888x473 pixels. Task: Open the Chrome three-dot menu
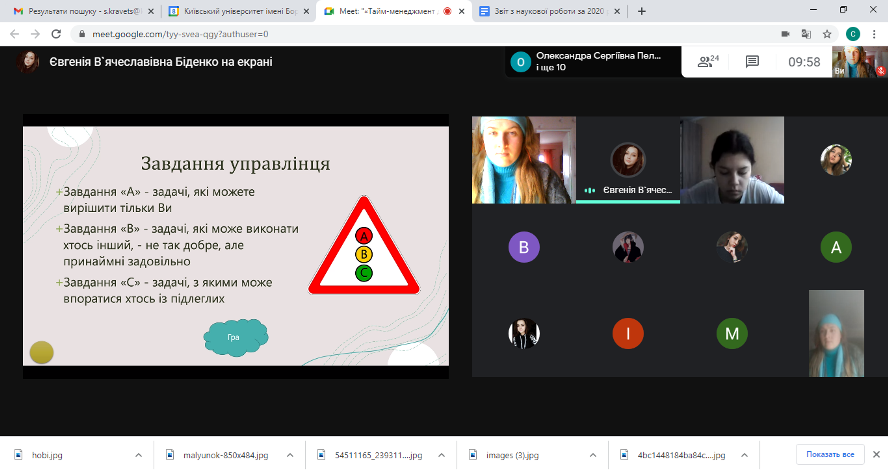click(x=874, y=33)
